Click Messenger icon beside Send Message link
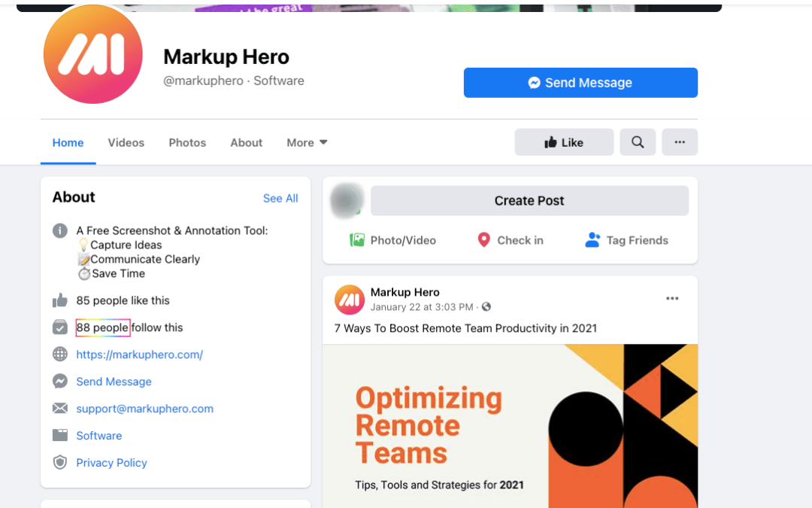The image size is (812, 508). 60,381
